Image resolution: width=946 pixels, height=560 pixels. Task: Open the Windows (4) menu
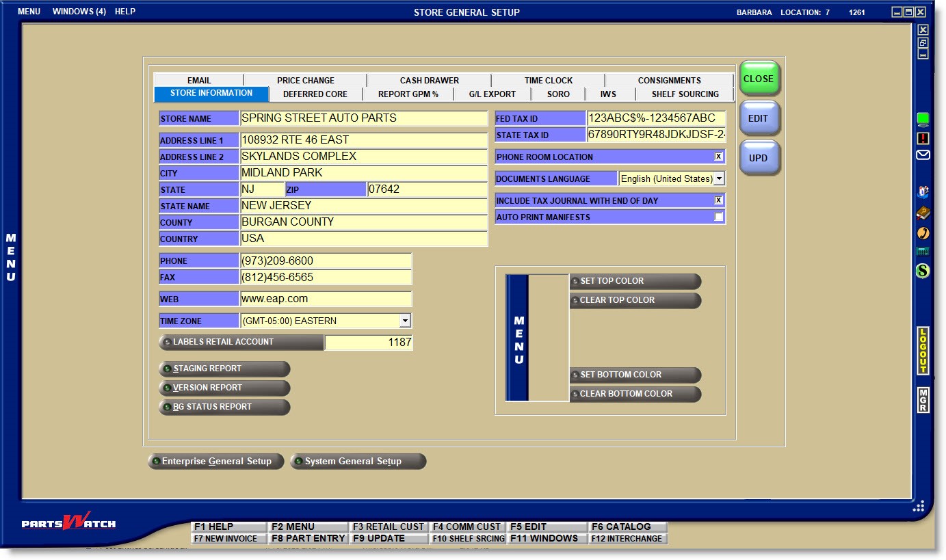click(x=79, y=12)
